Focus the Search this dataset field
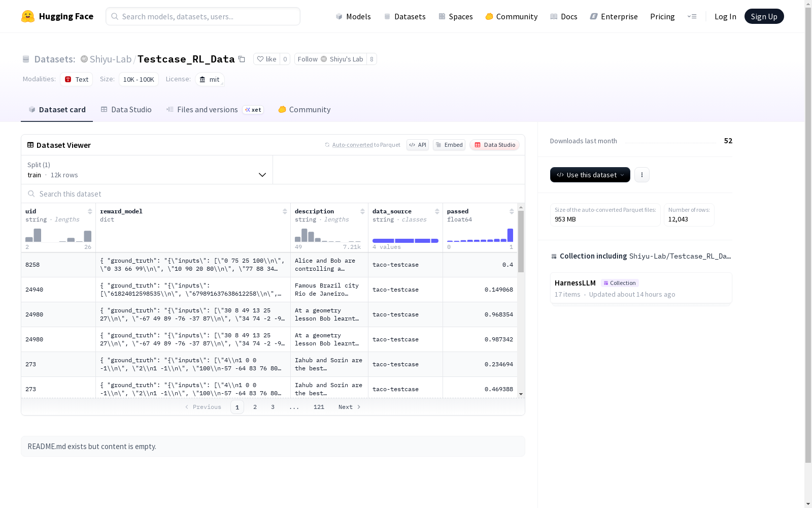Image resolution: width=812 pixels, height=508 pixels. (x=273, y=194)
